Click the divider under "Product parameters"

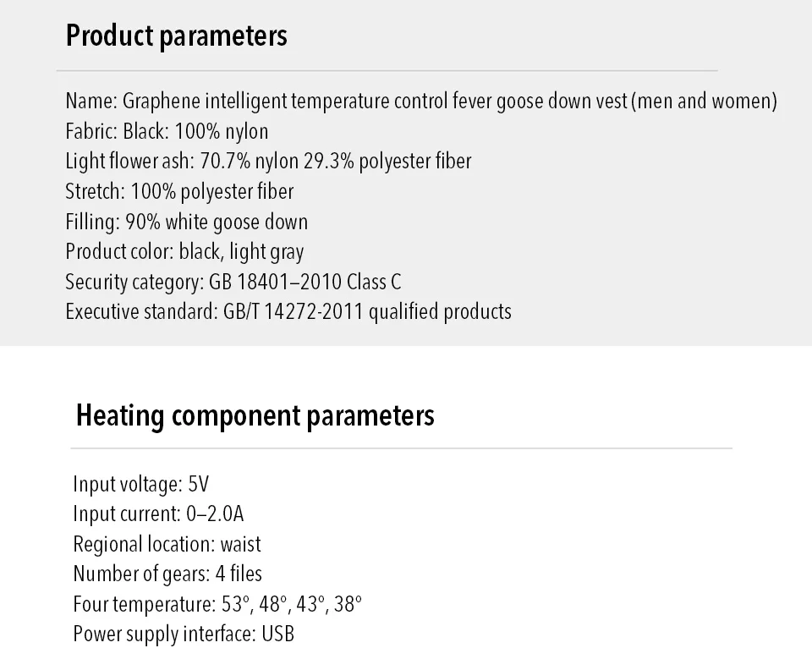coord(387,70)
